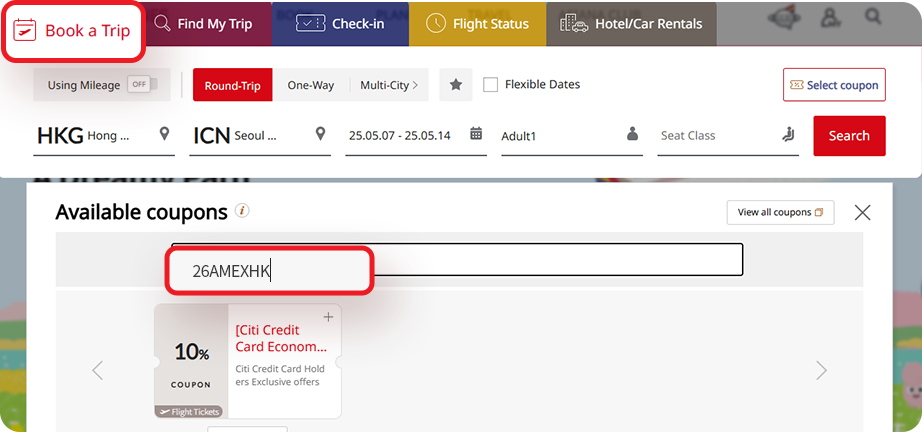
Task: Open the user account icon
Action: tap(829, 17)
